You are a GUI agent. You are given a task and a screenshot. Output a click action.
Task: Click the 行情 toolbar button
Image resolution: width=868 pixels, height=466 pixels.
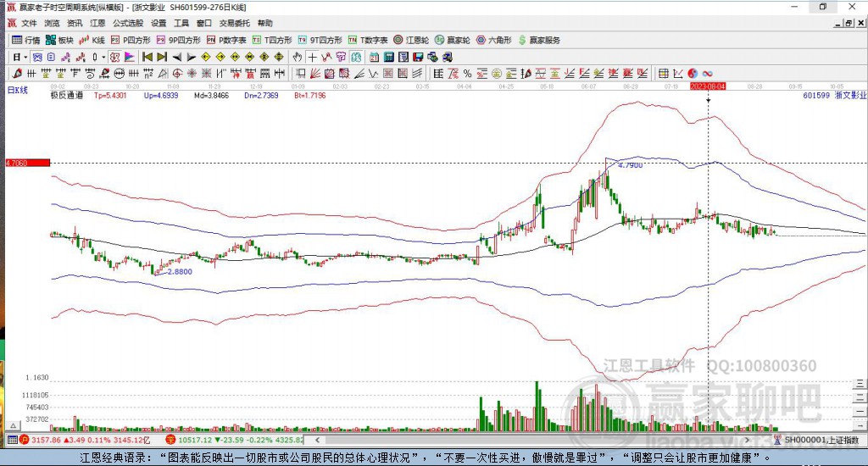click(26, 40)
